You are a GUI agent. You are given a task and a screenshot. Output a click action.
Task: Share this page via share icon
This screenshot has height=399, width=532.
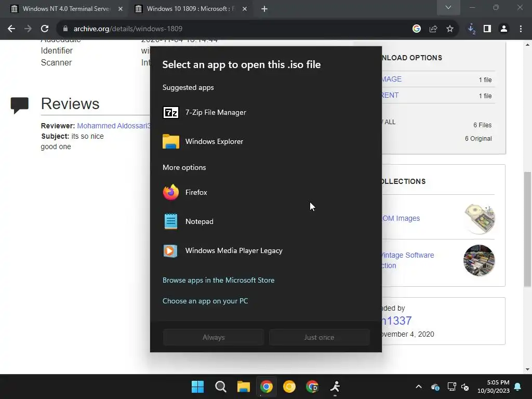pos(433,29)
